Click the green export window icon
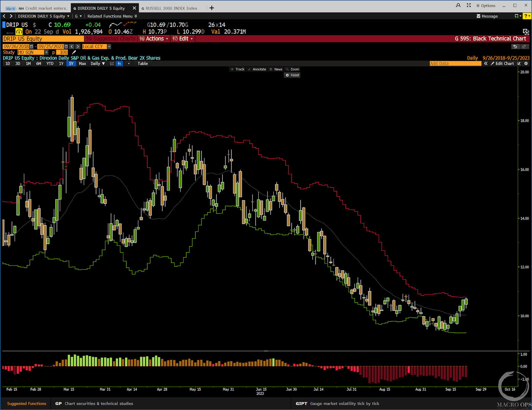 coord(518,16)
